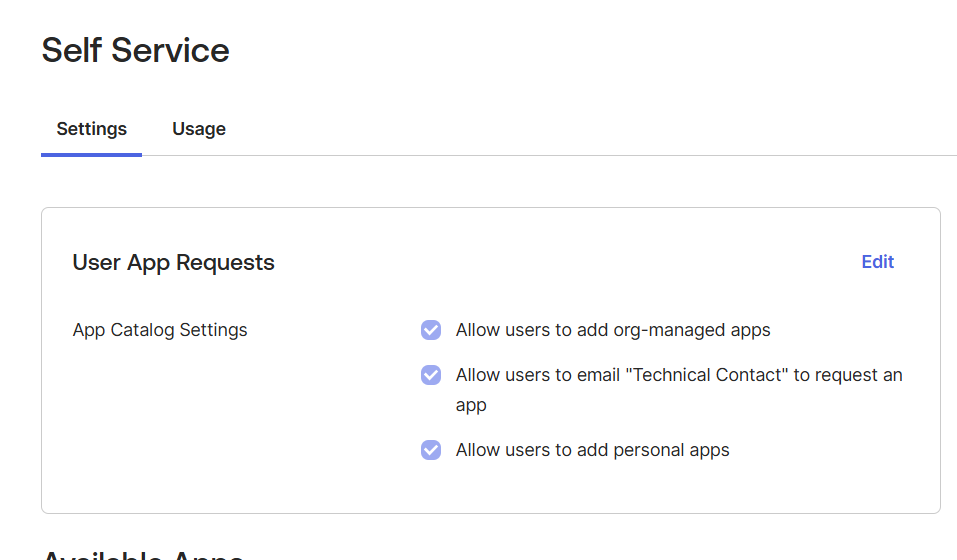Screen dimensions: 957x560
Task: Toggle Allow users to add personal apps
Action: coord(431,450)
